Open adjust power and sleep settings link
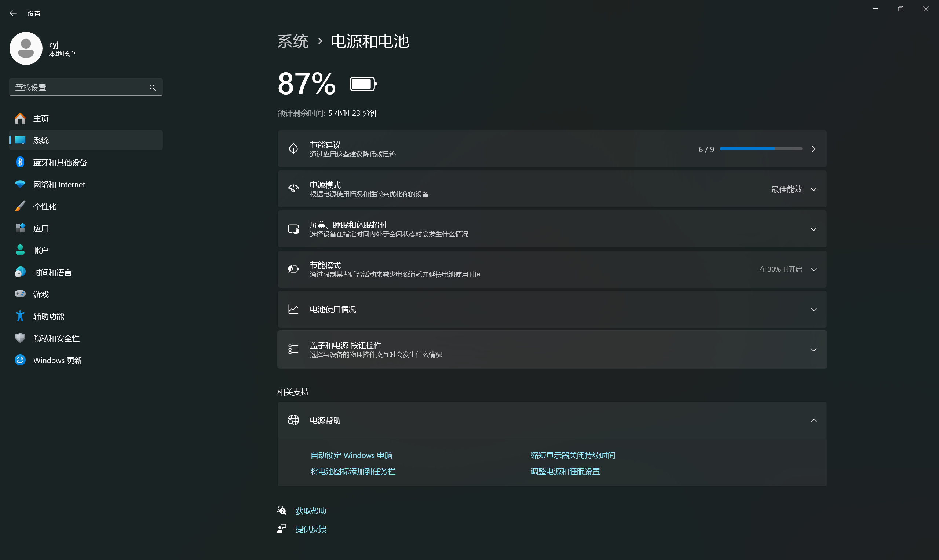Screen dimensions: 939x560 [x=565, y=471]
